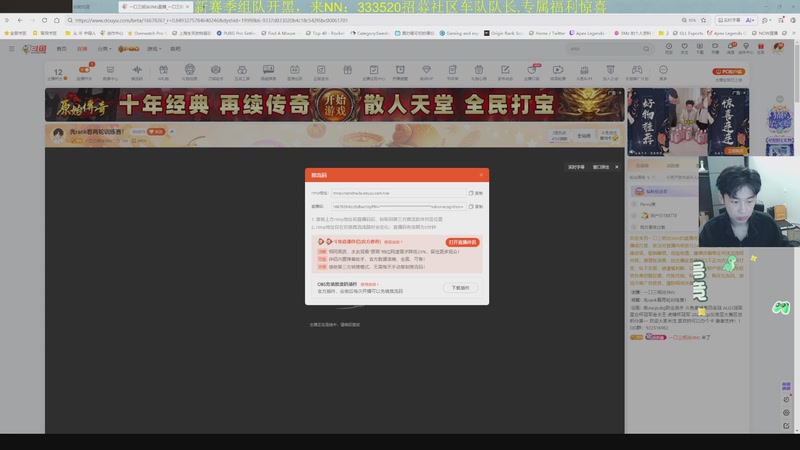Click the gamepad icon in the streamer toolbar
Screen dimensions: 800x450
[637, 72]
